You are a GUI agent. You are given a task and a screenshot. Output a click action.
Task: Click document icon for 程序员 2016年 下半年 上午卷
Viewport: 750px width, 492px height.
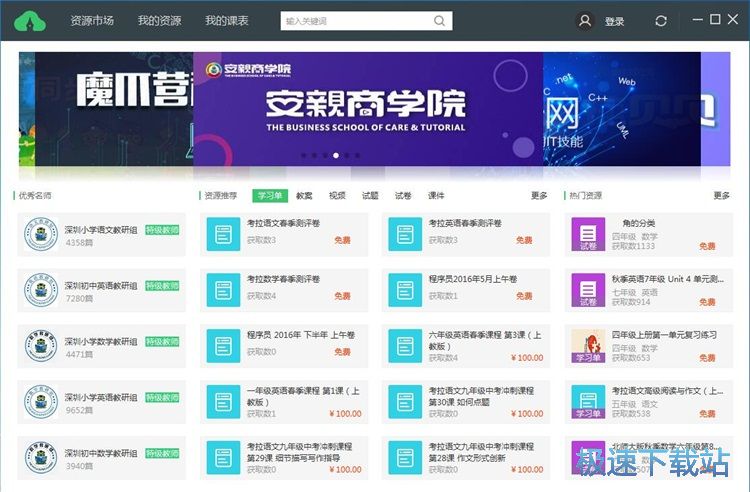223,346
